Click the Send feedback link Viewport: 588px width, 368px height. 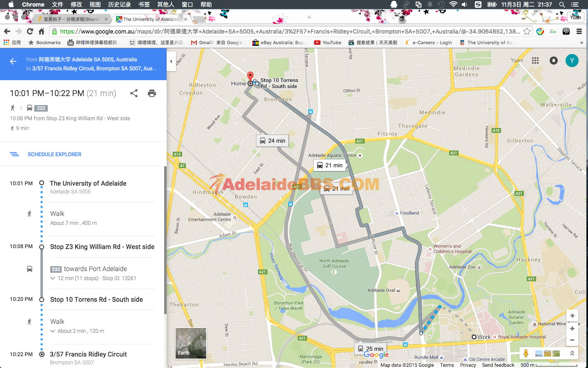[498, 365]
